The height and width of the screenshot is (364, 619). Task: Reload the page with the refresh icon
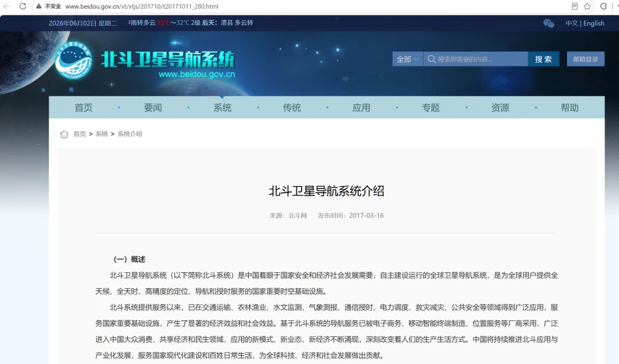[x=22, y=6]
